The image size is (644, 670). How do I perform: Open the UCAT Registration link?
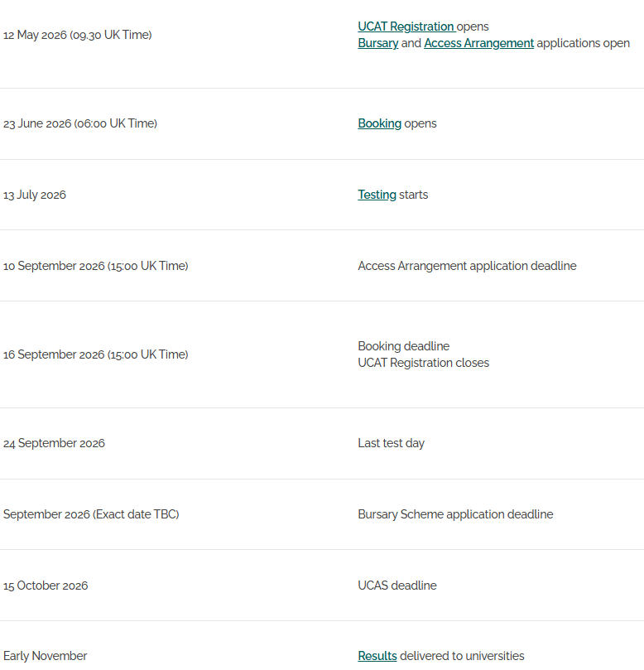[406, 27]
